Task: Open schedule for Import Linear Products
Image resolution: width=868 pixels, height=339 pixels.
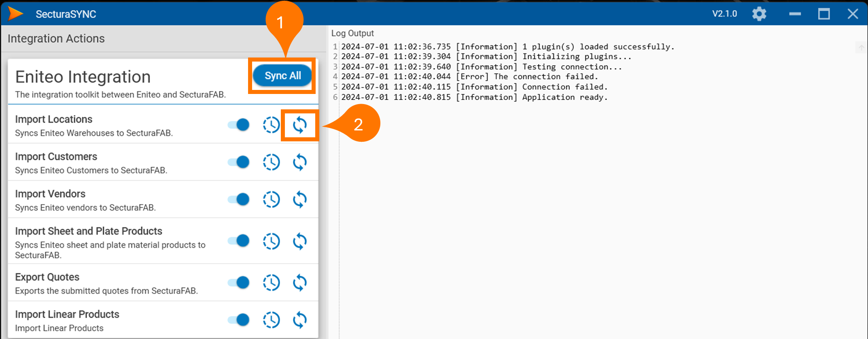Action: [x=271, y=320]
